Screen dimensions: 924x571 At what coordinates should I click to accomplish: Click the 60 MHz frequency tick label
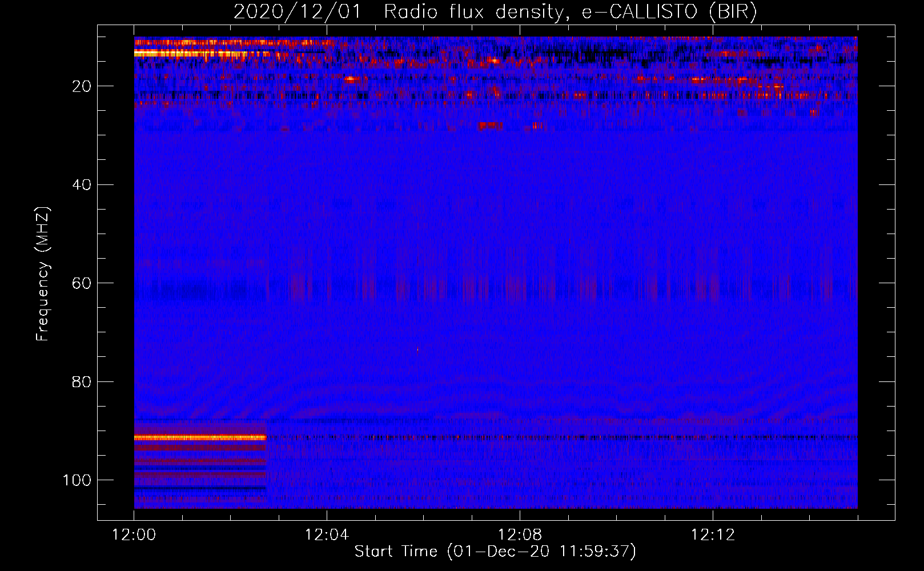(x=82, y=283)
